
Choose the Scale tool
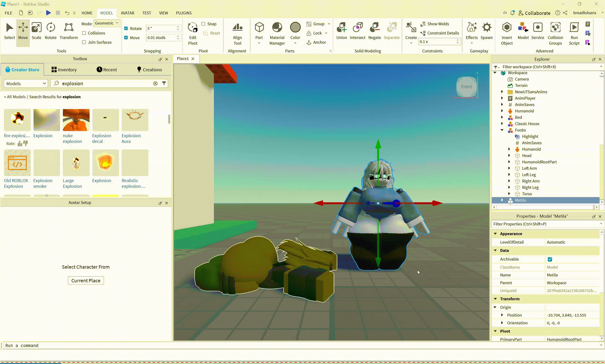click(36, 31)
